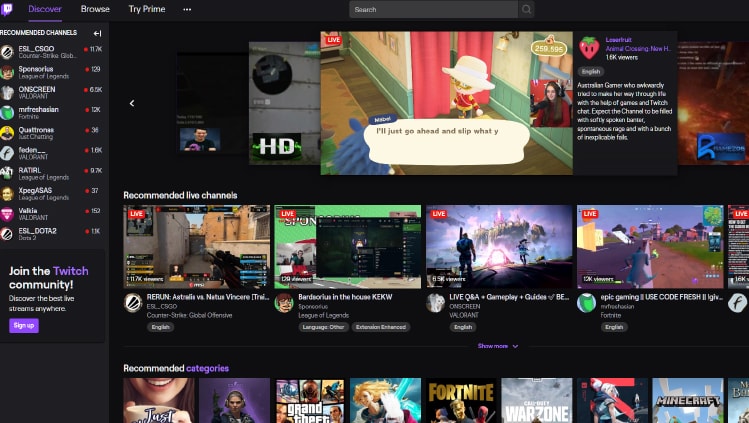Viewport: 749px width, 423px height.
Task: Click English tag under the ESL_CSGO stream
Action: (160, 327)
